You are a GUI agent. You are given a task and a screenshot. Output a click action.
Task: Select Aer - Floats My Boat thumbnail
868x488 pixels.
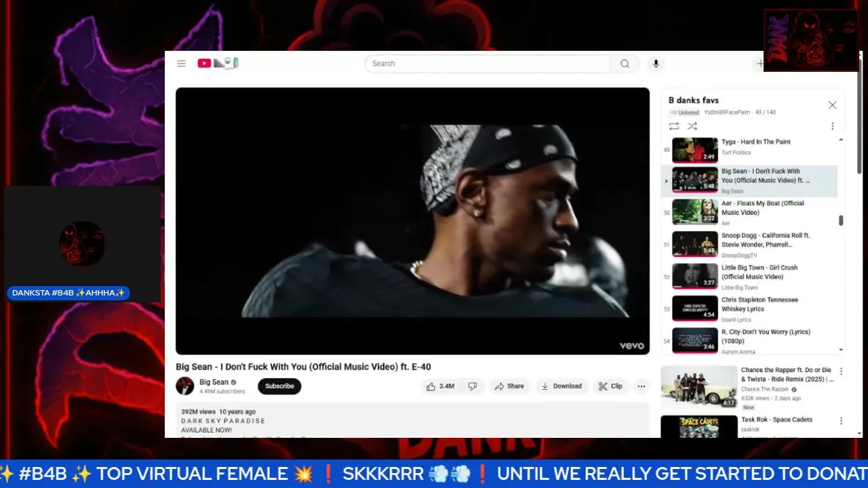pos(694,211)
